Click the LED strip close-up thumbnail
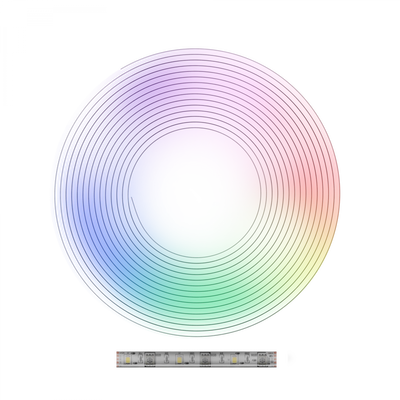The image size is (400, 400). point(196,359)
